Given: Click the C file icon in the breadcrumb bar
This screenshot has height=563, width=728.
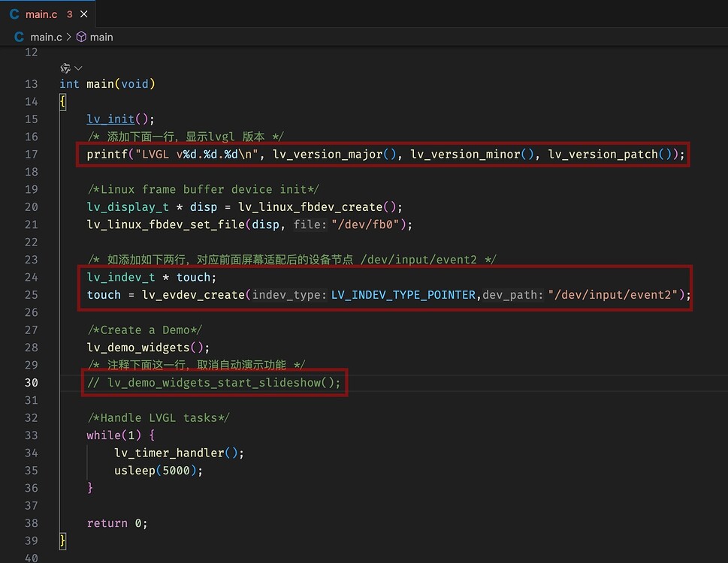Looking at the screenshot, I should tap(20, 36).
